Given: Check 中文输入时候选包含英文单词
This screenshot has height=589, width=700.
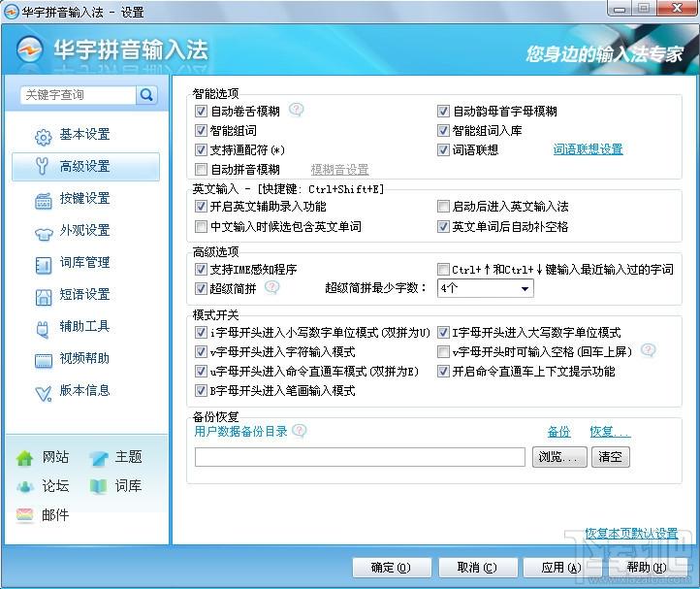Looking at the screenshot, I should (x=201, y=226).
